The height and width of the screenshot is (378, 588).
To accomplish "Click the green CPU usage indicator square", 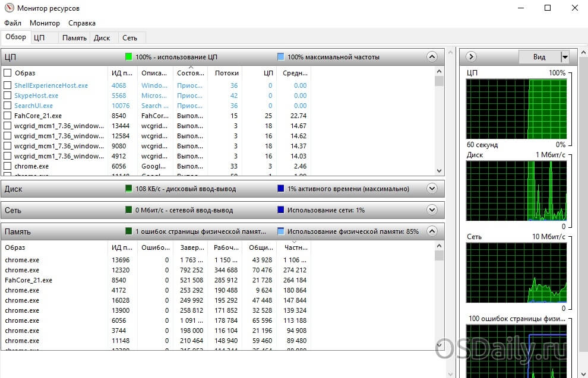I will click(129, 57).
